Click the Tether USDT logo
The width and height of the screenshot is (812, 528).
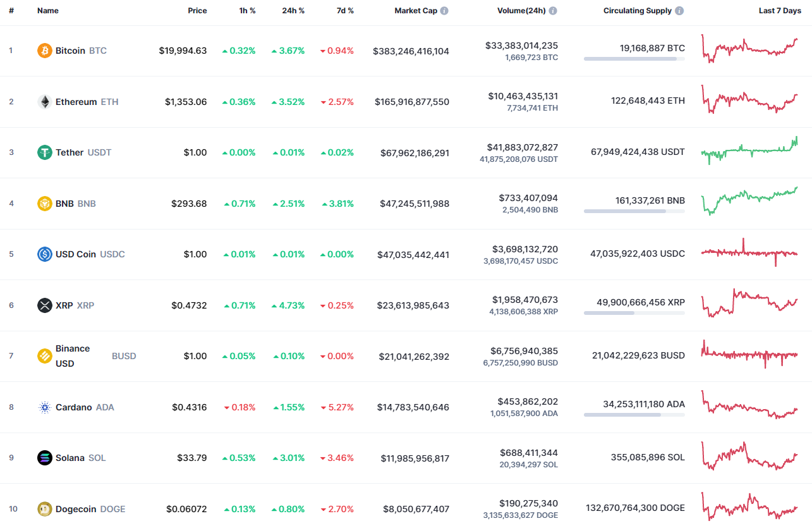pos(44,152)
